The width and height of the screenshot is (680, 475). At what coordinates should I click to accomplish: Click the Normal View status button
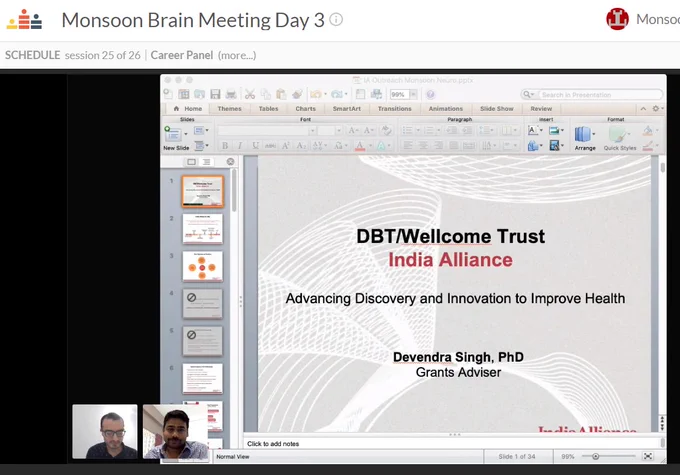point(233,456)
